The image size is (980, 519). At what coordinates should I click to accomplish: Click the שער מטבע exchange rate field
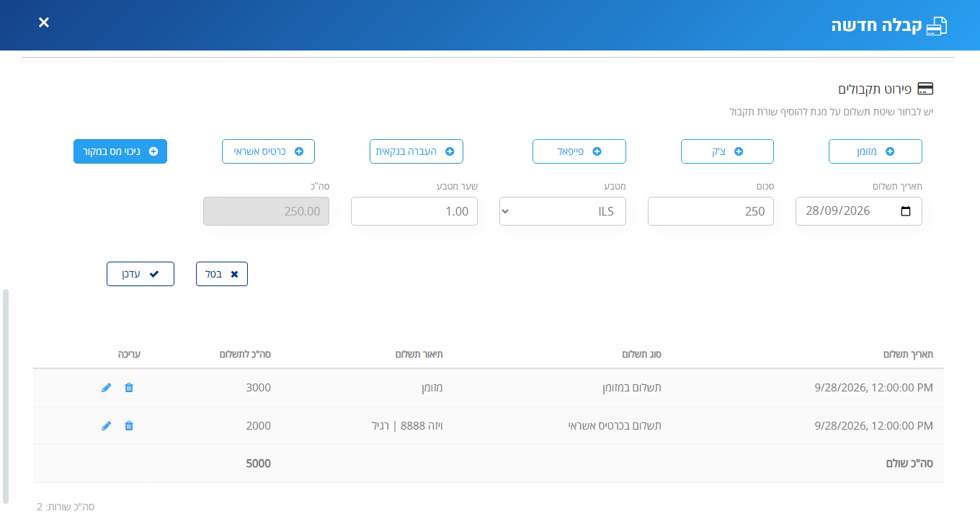click(414, 211)
